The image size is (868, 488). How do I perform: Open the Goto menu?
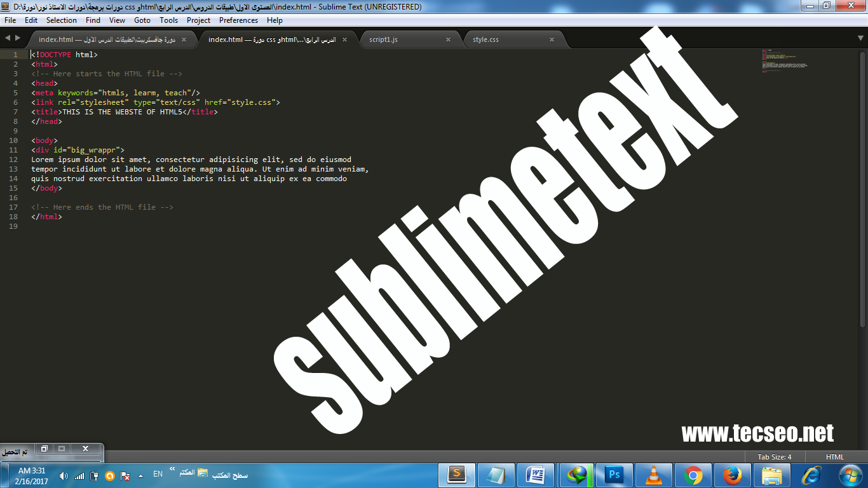tap(142, 20)
